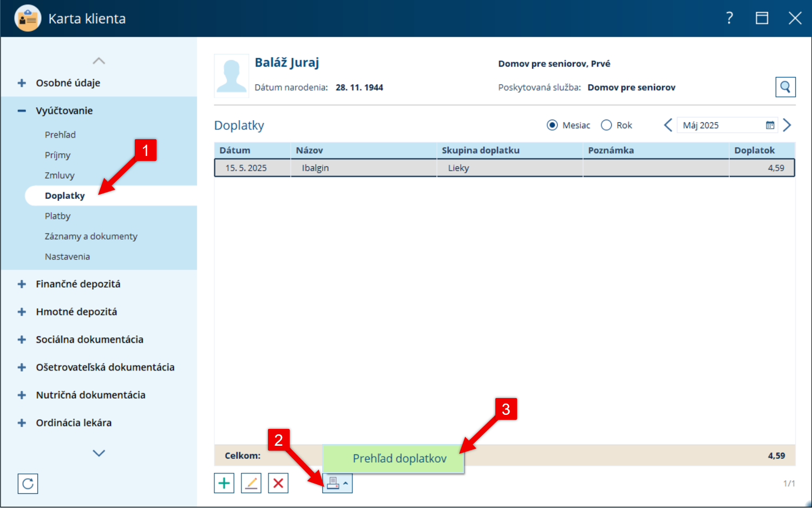
Task: Click the edit pencil icon
Action: click(251, 483)
